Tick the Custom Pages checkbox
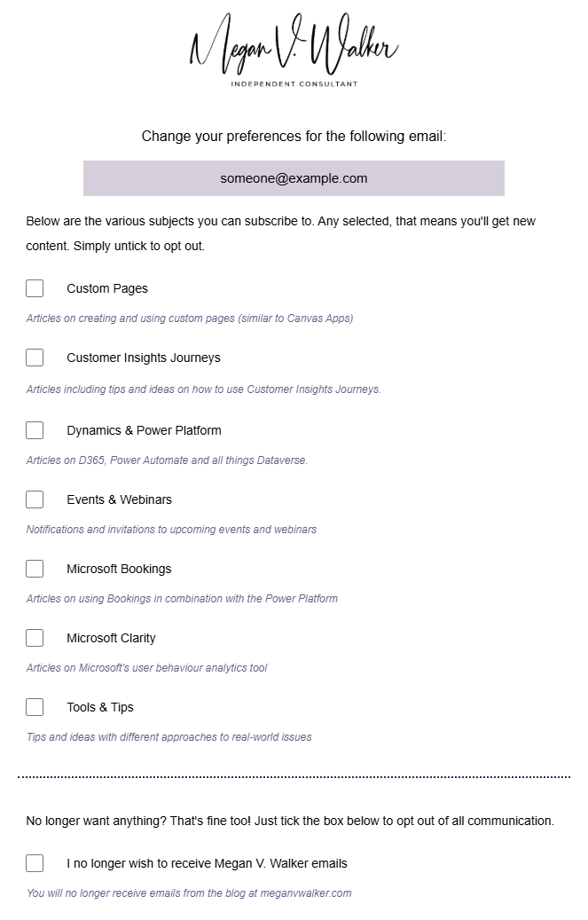 [x=35, y=288]
